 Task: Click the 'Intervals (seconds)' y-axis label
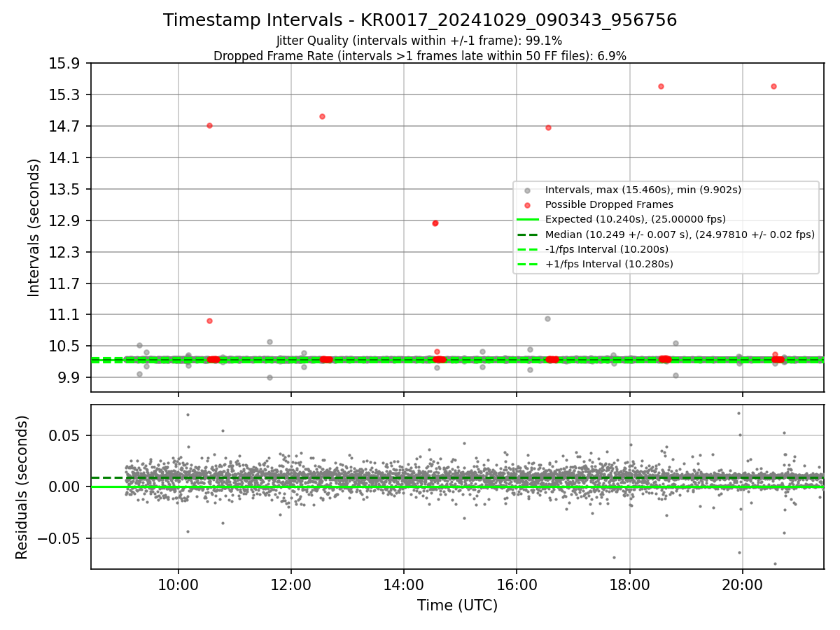tap(34, 227)
